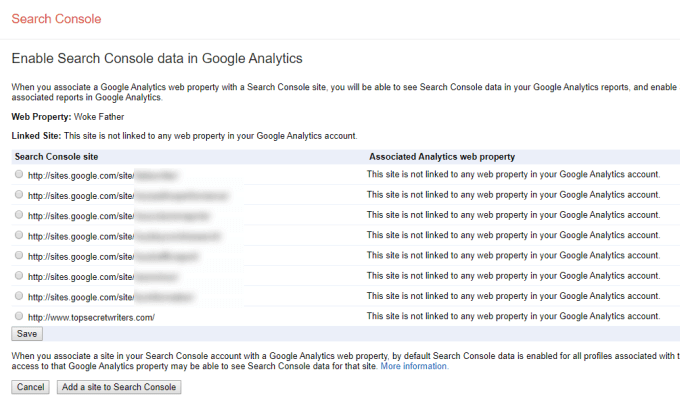The width and height of the screenshot is (680, 401).
Task: Select the fourth sites.google.com radio button
Action: (19, 235)
